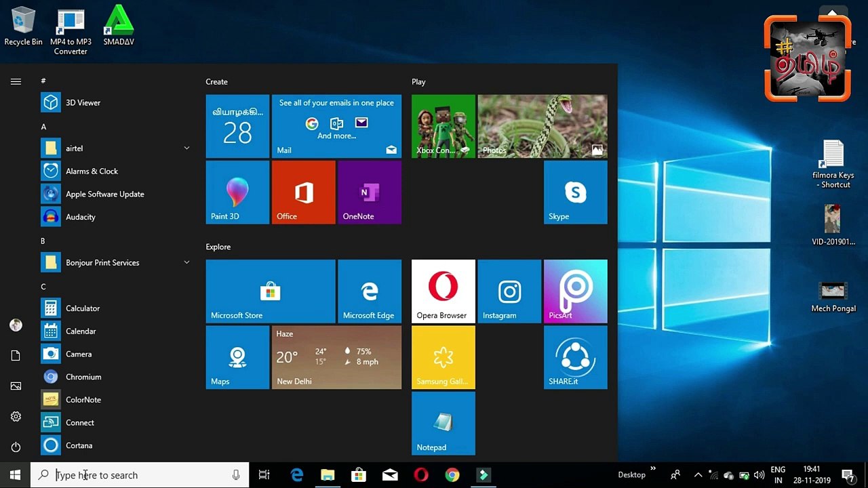The image size is (868, 488).
Task: Launch the Microsoft Edge tile
Action: point(370,291)
